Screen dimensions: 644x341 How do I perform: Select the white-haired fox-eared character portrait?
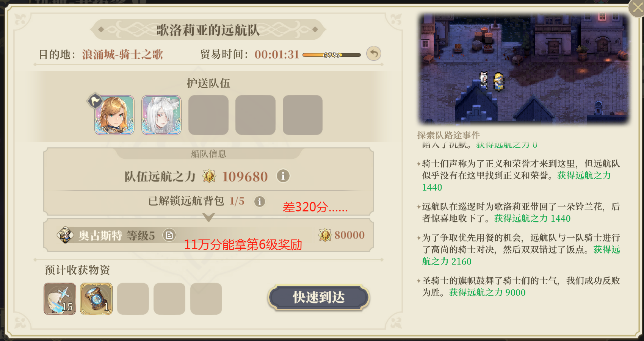[161, 115]
